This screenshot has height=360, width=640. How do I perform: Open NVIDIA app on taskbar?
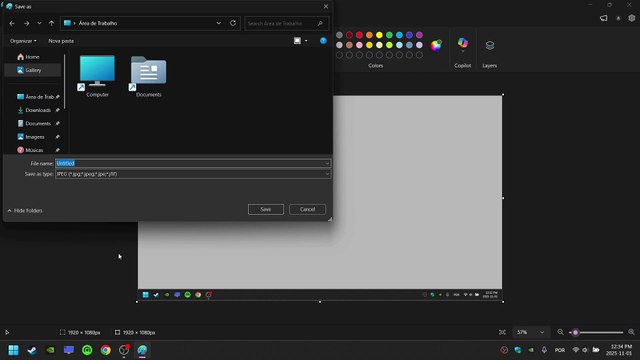(50, 350)
